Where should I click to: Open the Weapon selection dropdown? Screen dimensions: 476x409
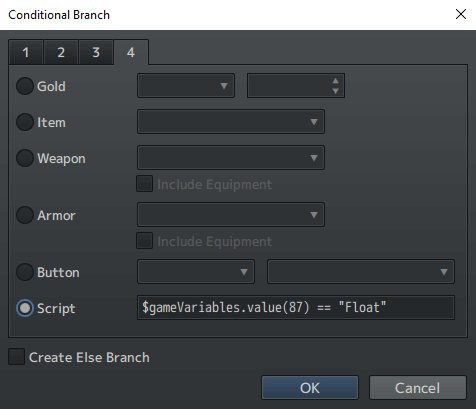231,158
